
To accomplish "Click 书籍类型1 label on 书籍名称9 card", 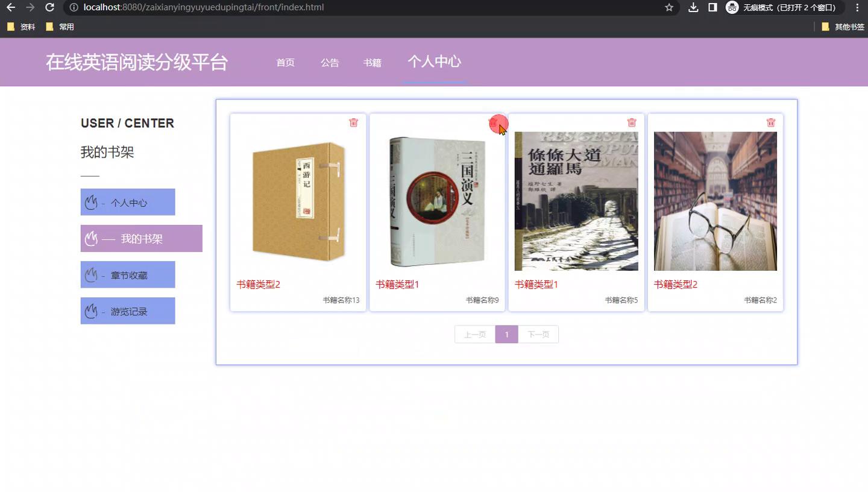I will pyautogui.click(x=397, y=284).
